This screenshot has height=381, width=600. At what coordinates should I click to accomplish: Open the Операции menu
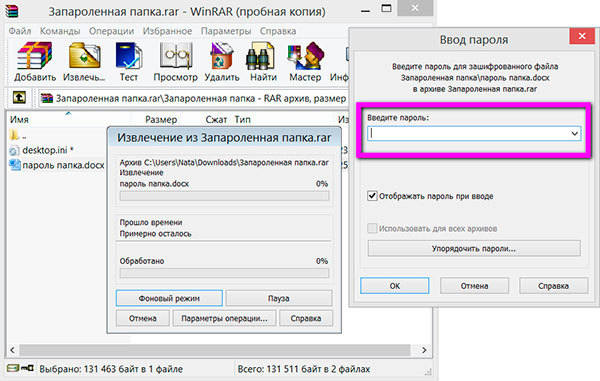(111, 31)
